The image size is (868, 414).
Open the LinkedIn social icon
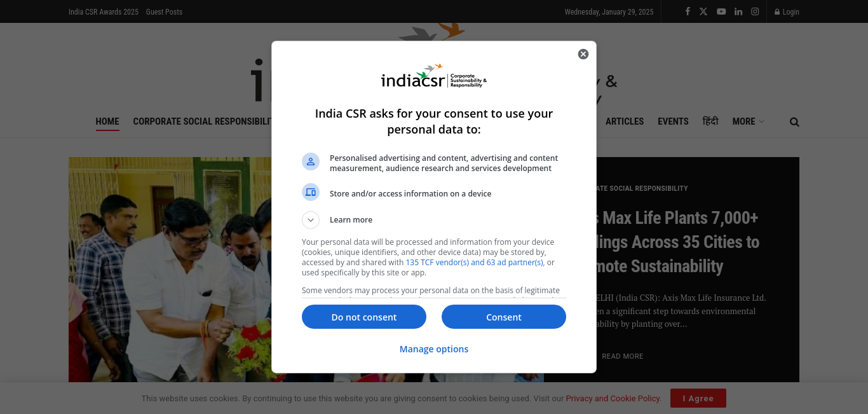click(738, 11)
